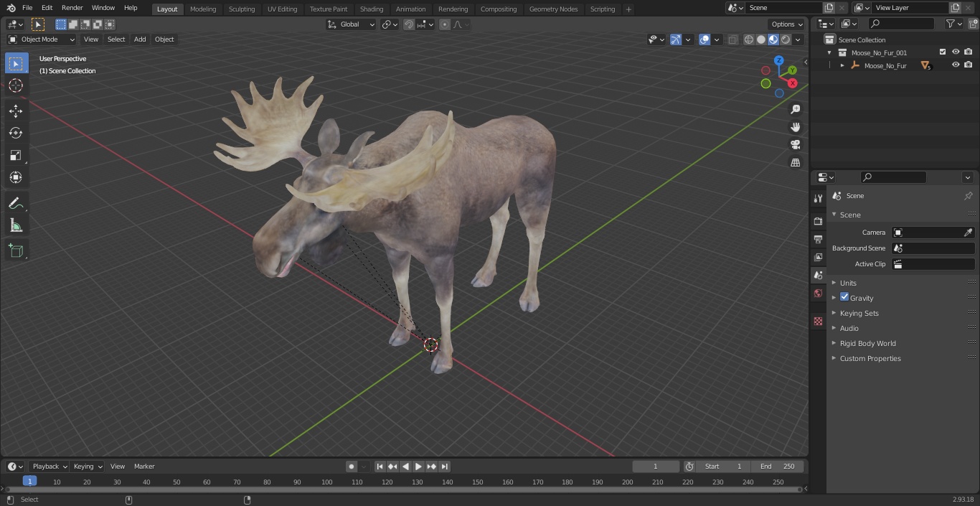This screenshot has height=506, width=980.
Task: Open the Tool properties tab
Action: [818, 199]
